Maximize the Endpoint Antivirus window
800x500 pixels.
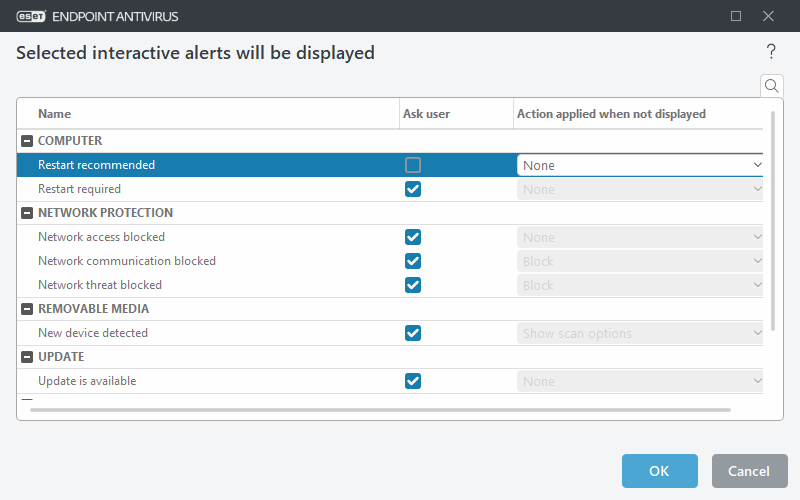click(x=736, y=16)
